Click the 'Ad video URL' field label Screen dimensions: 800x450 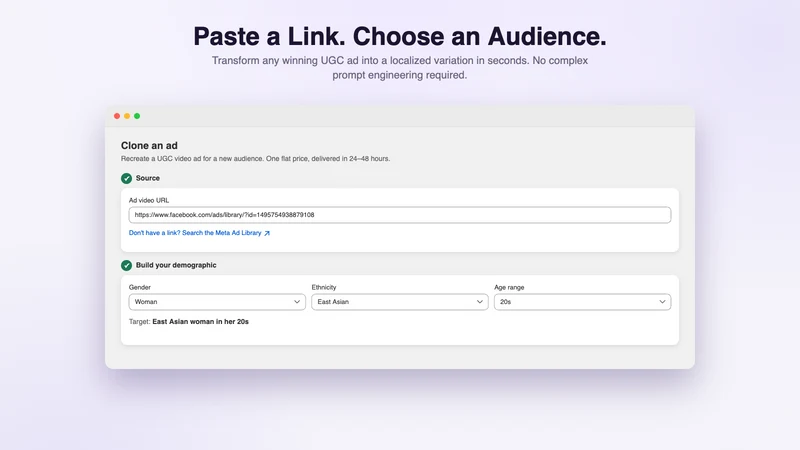pyautogui.click(x=148, y=201)
